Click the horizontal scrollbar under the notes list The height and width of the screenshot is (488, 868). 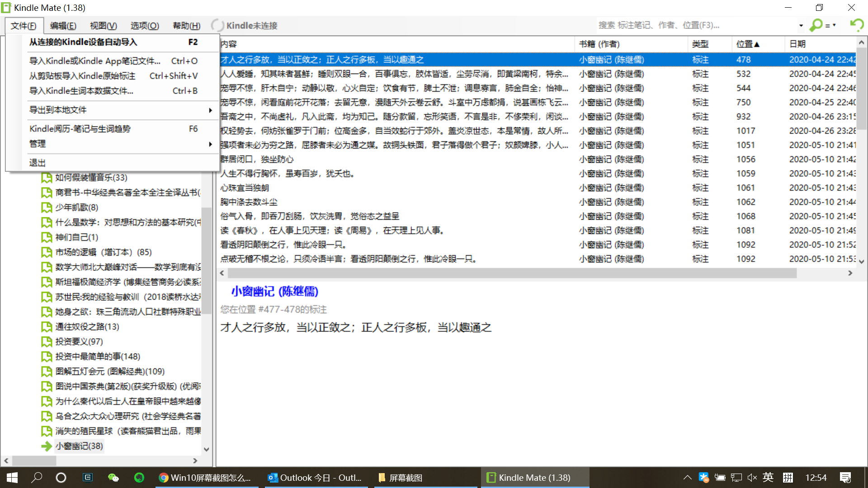(x=511, y=273)
